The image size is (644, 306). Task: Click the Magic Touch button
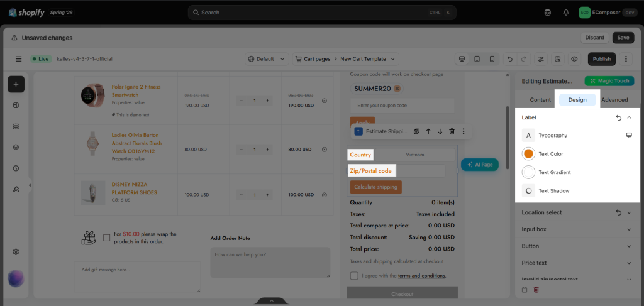coord(609,81)
